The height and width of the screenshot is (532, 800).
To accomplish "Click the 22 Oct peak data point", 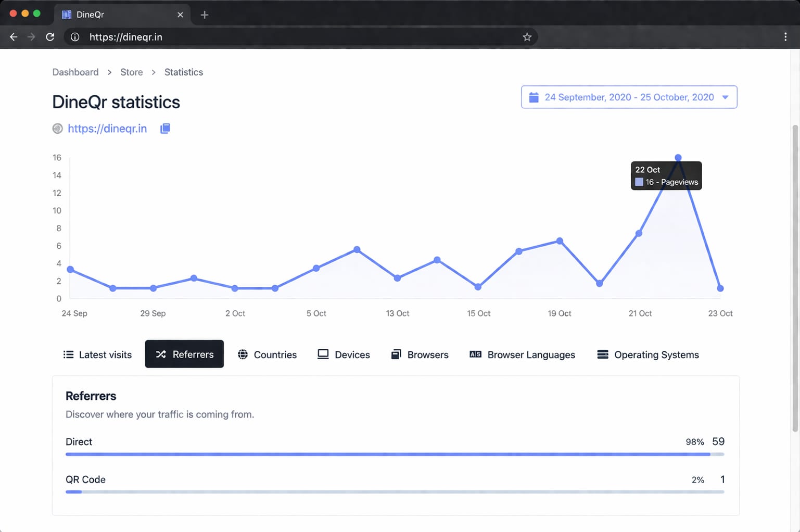I will 678,157.
